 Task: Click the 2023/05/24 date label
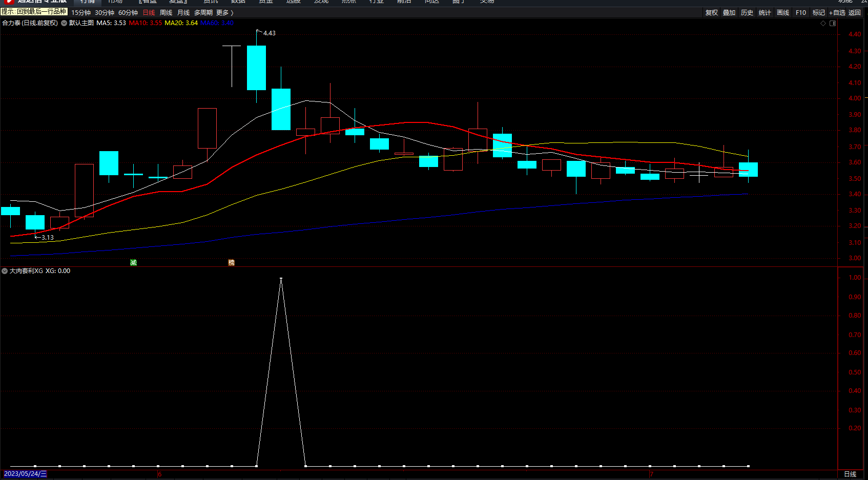pos(25,474)
